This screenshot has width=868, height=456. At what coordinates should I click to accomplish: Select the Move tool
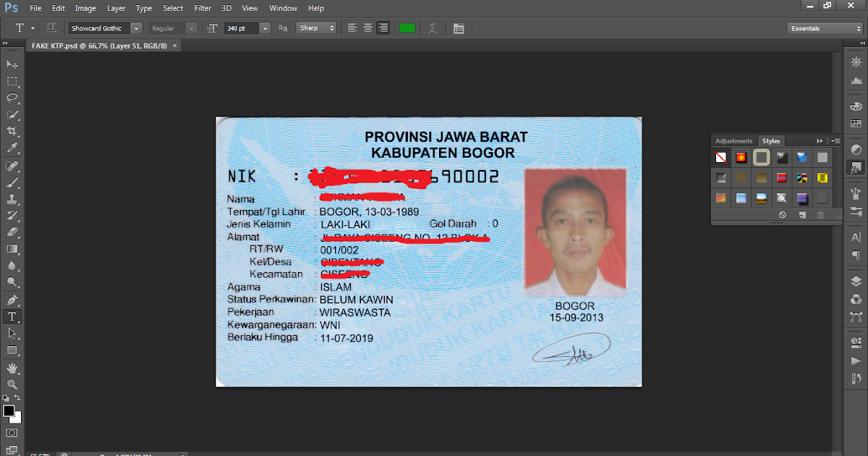click(x=12, y=65)
